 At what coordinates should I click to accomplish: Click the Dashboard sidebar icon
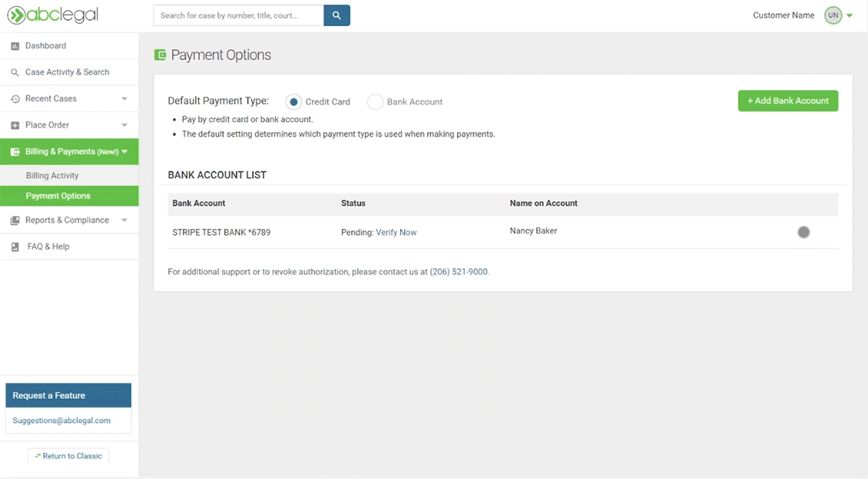point(15,46)
